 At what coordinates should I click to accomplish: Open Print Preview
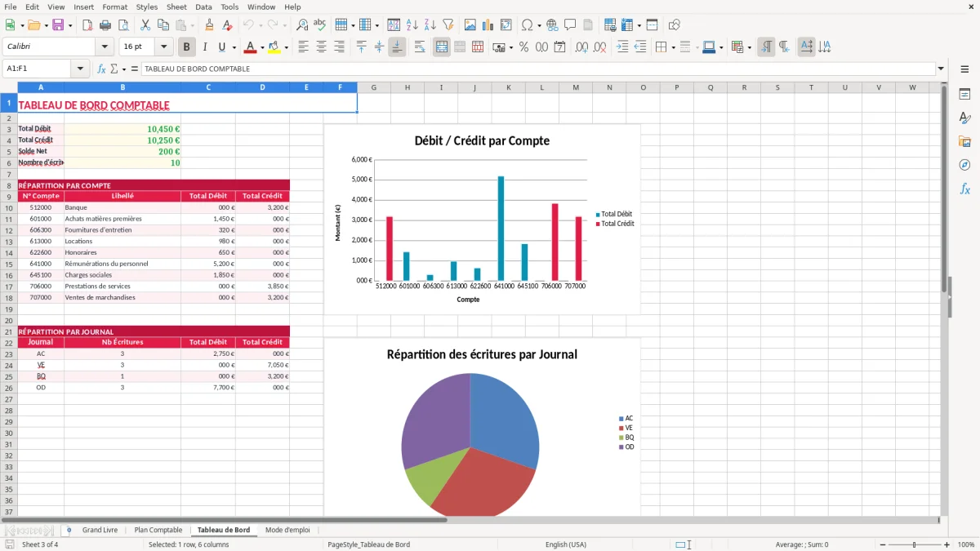[x=123, y=25]
